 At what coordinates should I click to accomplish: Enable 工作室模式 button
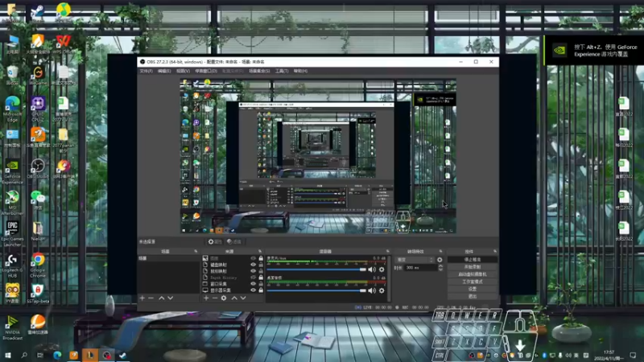click(x=473, y=282)
